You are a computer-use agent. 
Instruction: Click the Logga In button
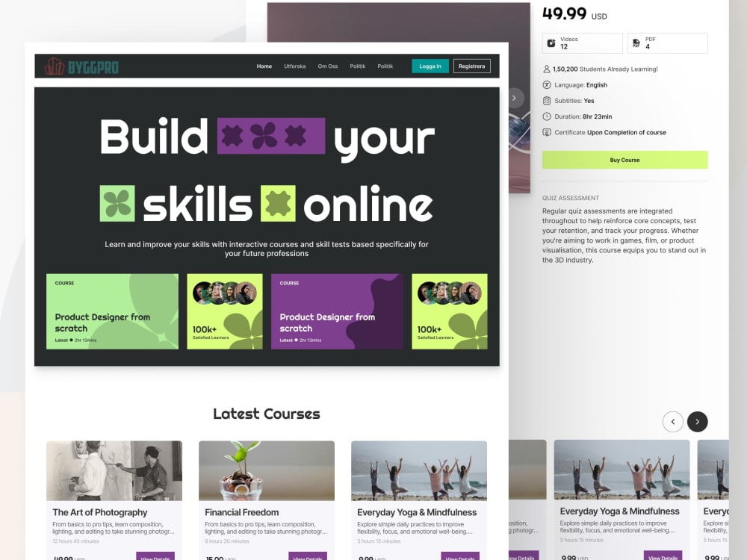(x=430, y=66)
